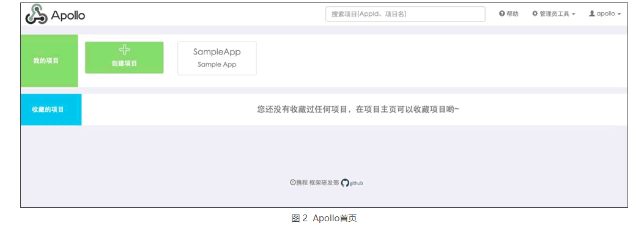Open the 管理员工具 menu

tap(553, 13)
